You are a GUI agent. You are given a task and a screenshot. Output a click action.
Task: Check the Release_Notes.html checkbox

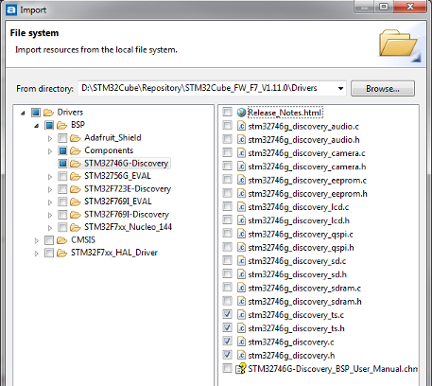tap(227, 112)
